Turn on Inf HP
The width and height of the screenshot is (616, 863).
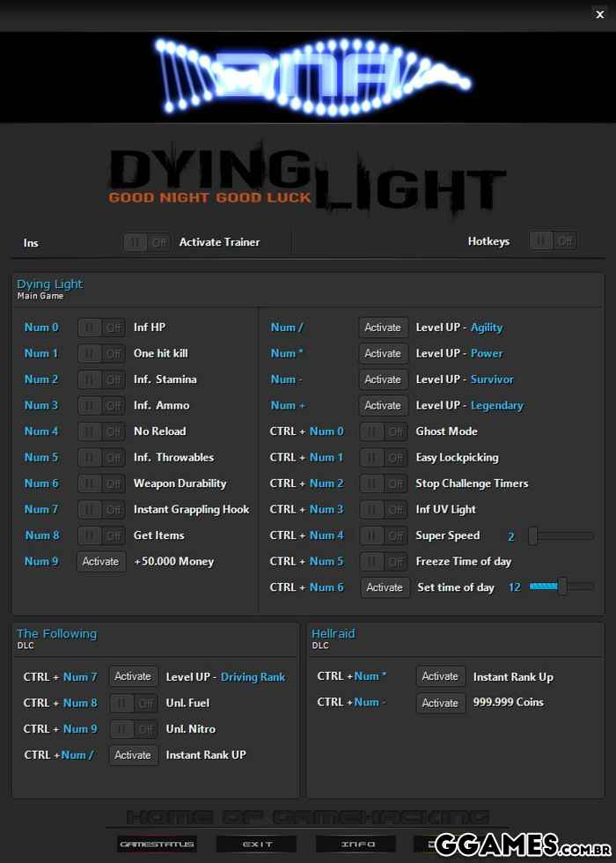click(x=101, y=328)
